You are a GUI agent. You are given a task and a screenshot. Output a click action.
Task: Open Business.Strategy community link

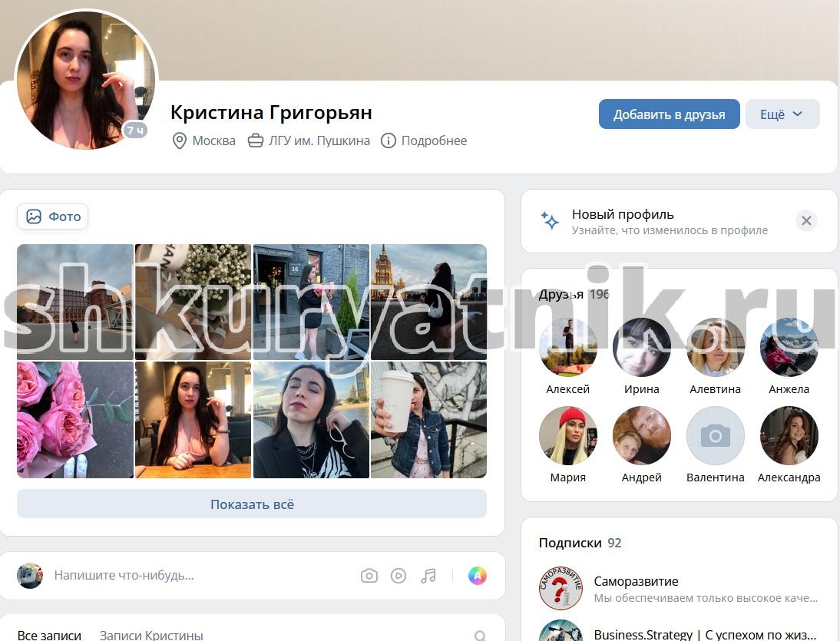click(705, 635)
